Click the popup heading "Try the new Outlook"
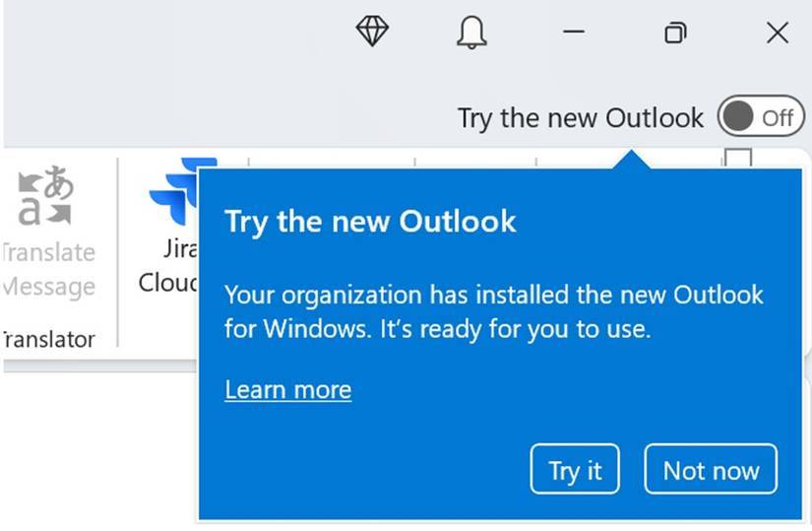Image resolution: width=812 pixels, height=531 pixels. pyautogui.click(x=370, y=221)
